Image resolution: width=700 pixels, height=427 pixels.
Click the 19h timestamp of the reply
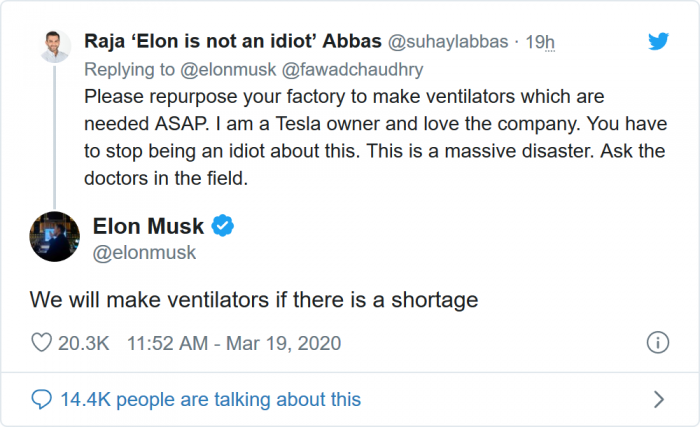point(540,43)
